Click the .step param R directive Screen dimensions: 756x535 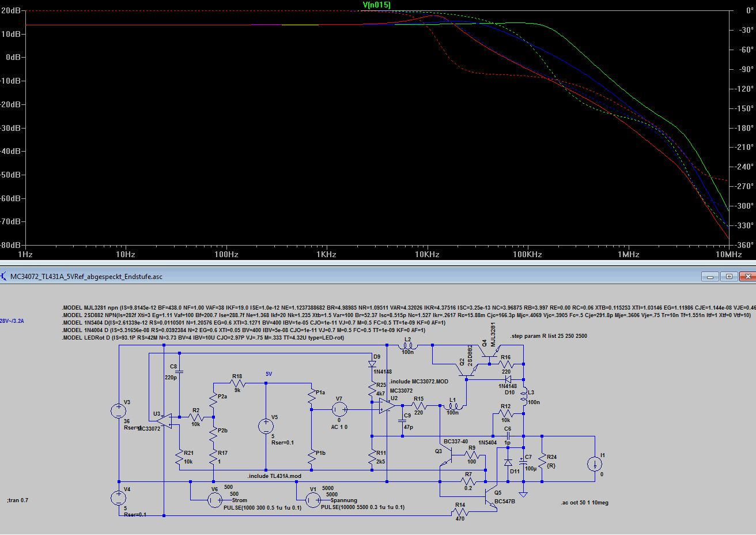pos(549,336)
